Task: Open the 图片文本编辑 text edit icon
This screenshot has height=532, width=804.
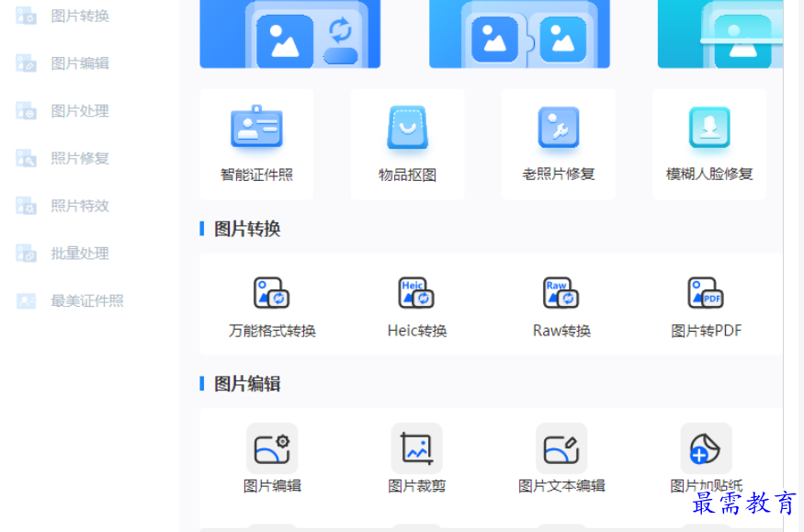Action: pyautogui.click(x=561, y=448)
